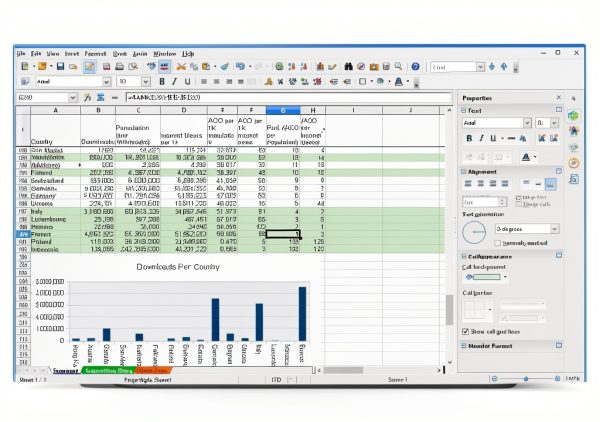Open the Find toolbar search dropdown
Screen dimensions: 600x422
[x=480, y=67]
